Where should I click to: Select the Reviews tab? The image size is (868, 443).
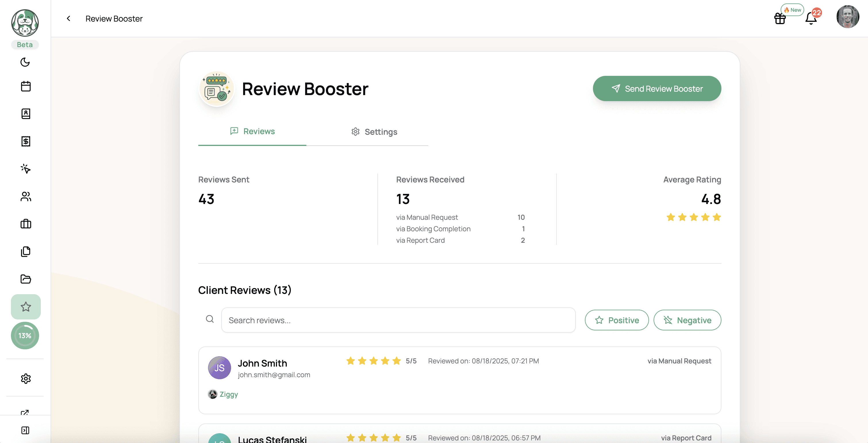(252, 131)
